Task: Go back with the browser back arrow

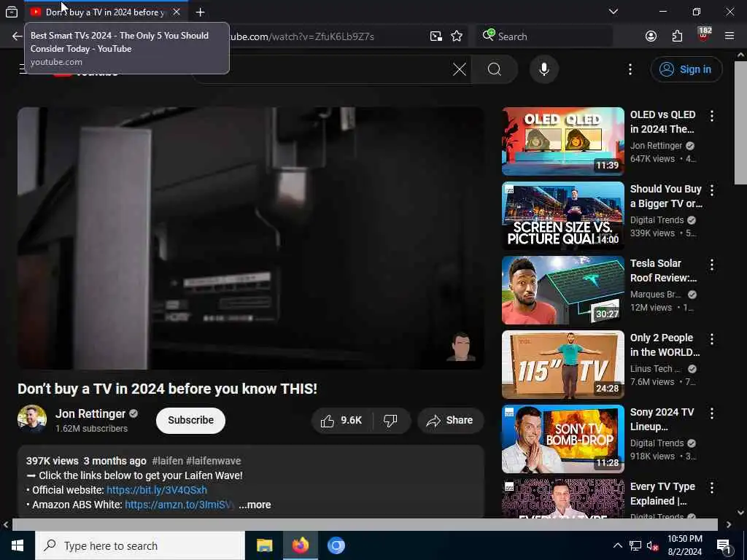Action: tap(18, 36)
